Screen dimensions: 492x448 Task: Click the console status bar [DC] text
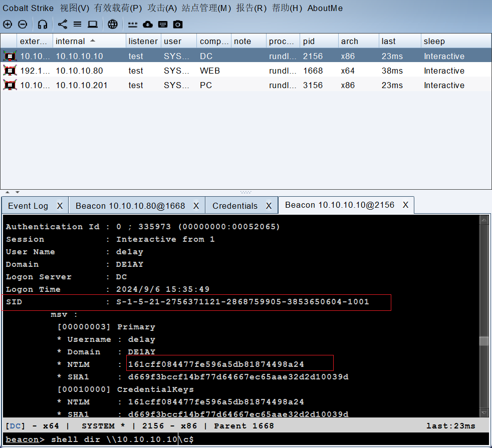click(15, 426)
